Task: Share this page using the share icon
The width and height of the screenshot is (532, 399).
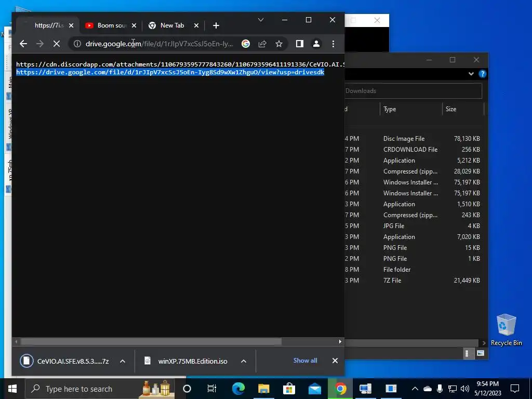Action: click(262, 44)
